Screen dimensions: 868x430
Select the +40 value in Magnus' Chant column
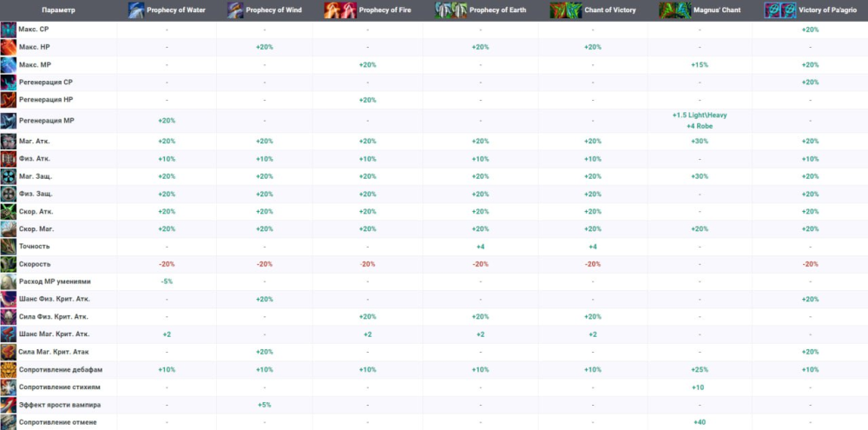tap(699, 421)
